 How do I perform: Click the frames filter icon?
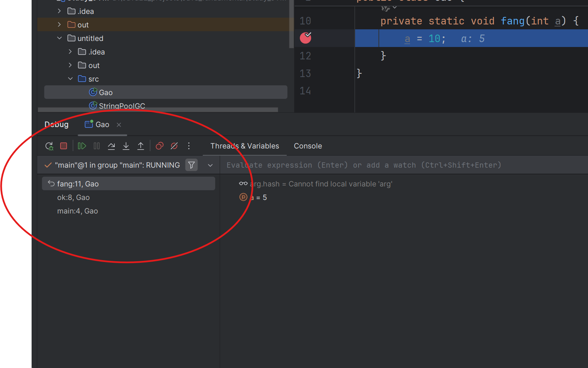coord(191,165)
